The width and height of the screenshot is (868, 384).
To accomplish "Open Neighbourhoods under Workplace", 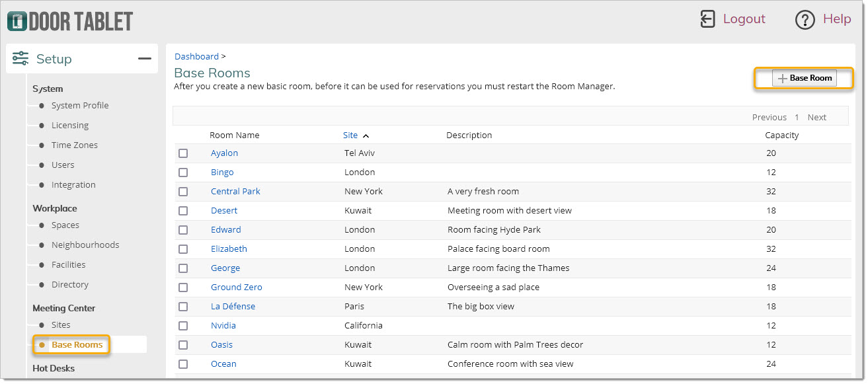I will [85, 245].
